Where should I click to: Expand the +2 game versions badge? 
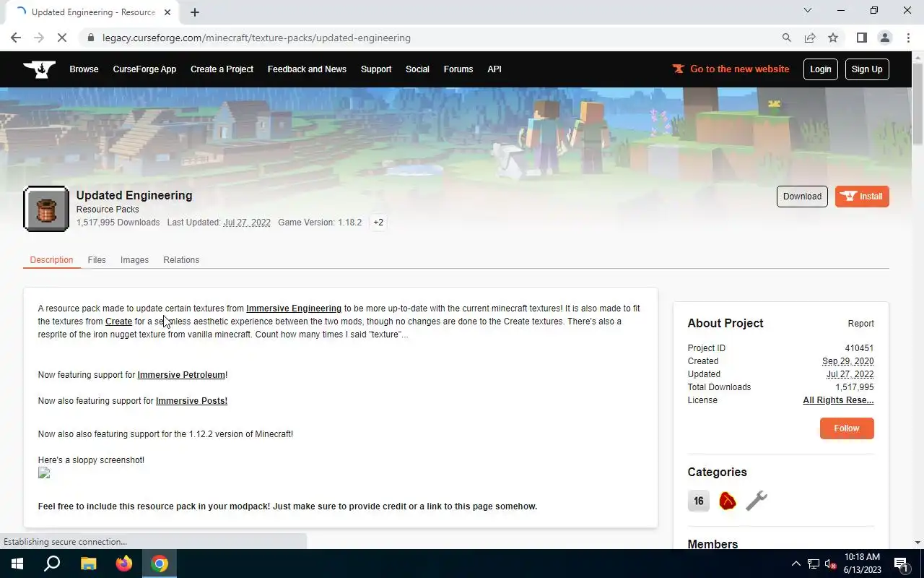pos(378,223)
